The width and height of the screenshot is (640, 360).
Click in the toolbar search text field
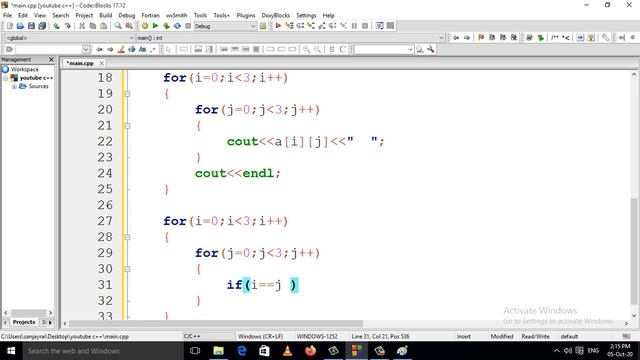[49, 49]
